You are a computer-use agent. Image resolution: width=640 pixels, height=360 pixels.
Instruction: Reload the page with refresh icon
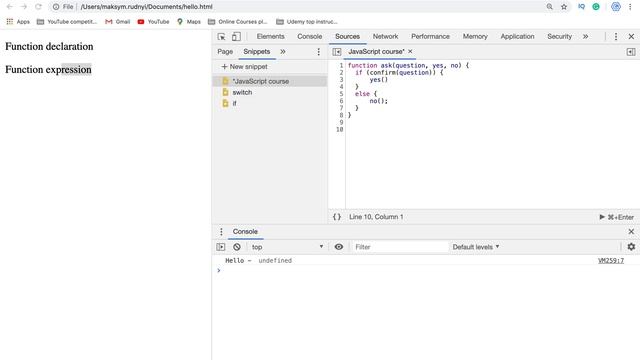tap(38, 7)
